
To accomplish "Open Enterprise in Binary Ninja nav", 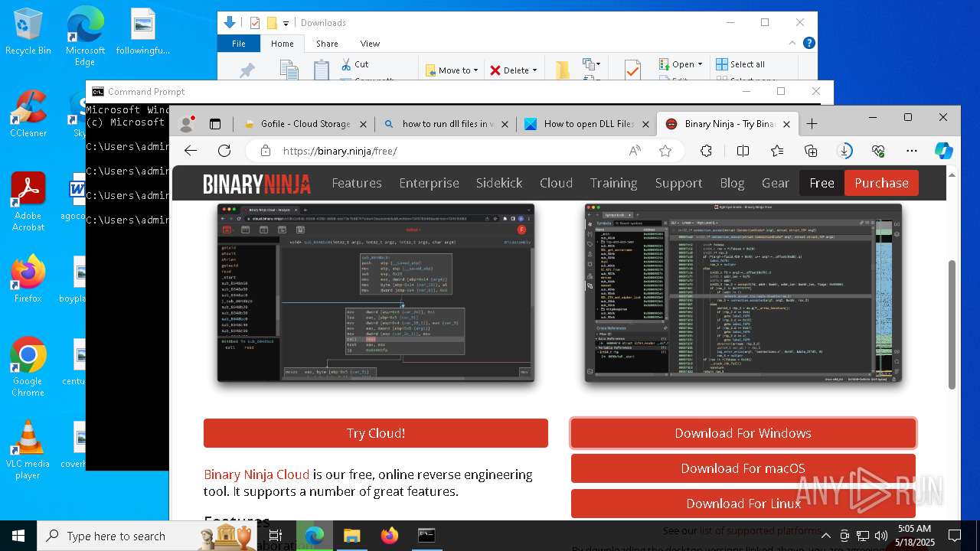I will click(429, 183).
